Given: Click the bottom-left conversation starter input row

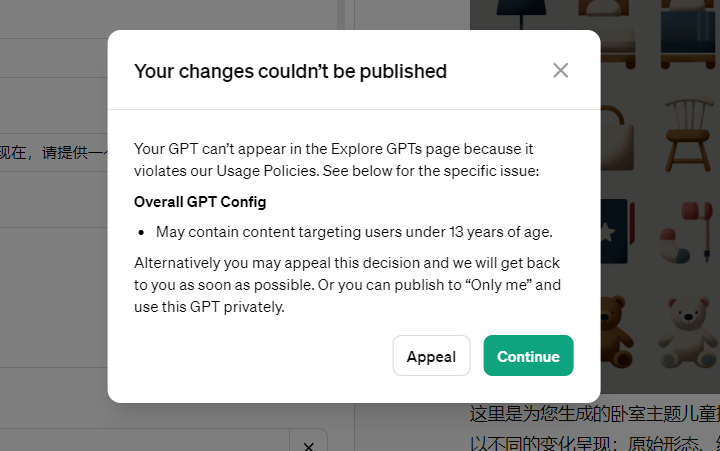Looking at the screenshot, I should tap(144, 440).
